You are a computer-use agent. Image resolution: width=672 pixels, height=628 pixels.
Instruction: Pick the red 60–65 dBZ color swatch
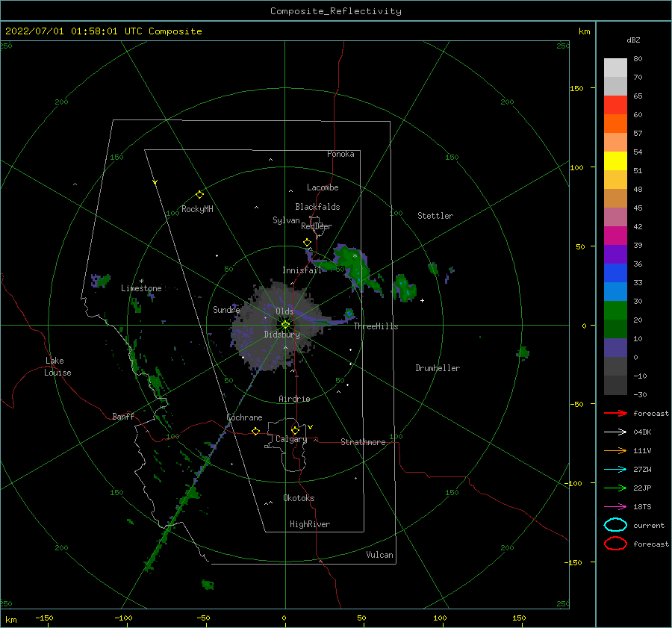point(615,105)
